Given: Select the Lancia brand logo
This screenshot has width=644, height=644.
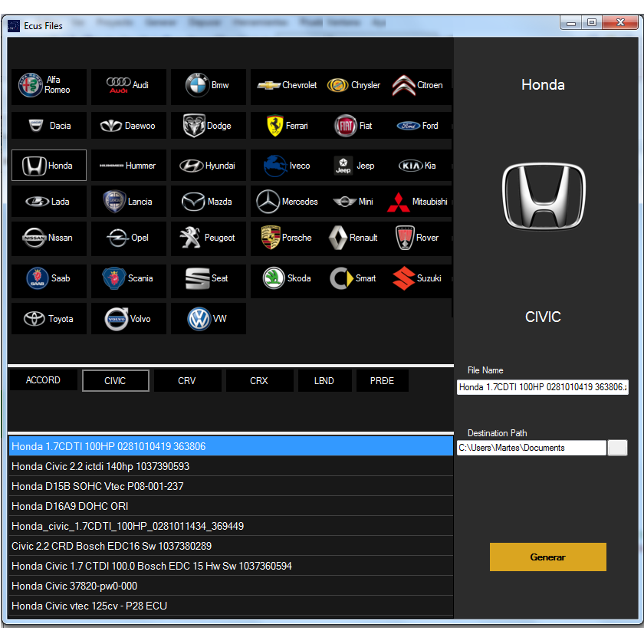Looking at the screenshot, I should (x=114, y=201).
